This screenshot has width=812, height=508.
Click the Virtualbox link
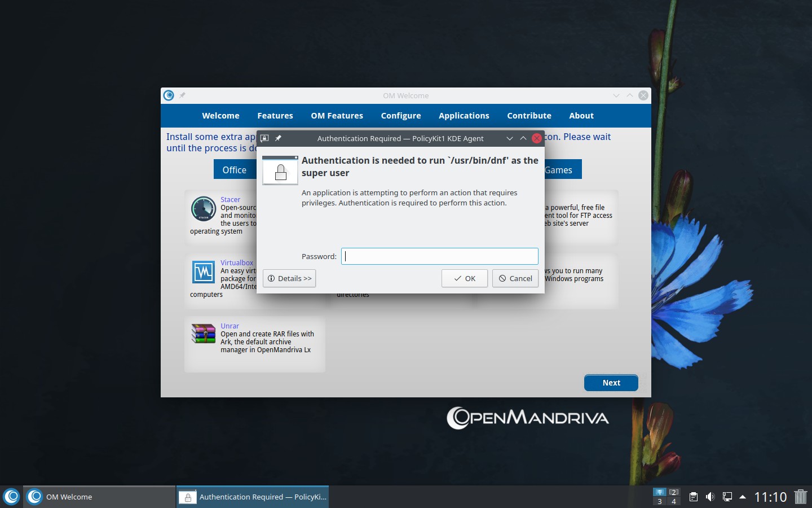(x=237, y=262)
